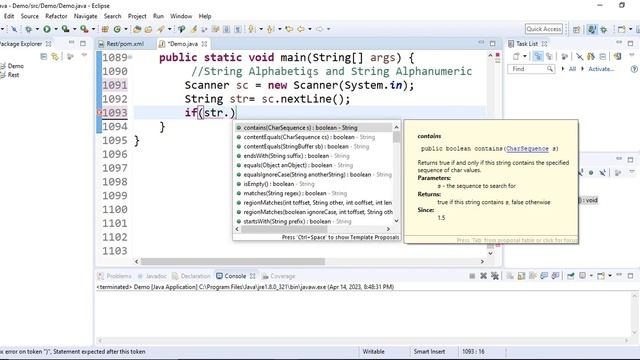Select the Problems tab in bottom panel
This screenshot has width=640, height=360.
pyautogui.click(x=115, y=276)
